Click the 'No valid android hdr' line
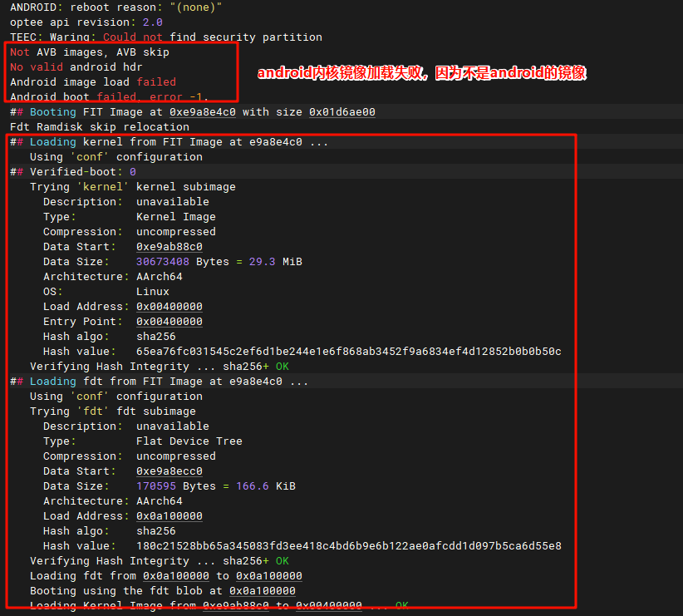The image size is (683, 616). [76, 67]
